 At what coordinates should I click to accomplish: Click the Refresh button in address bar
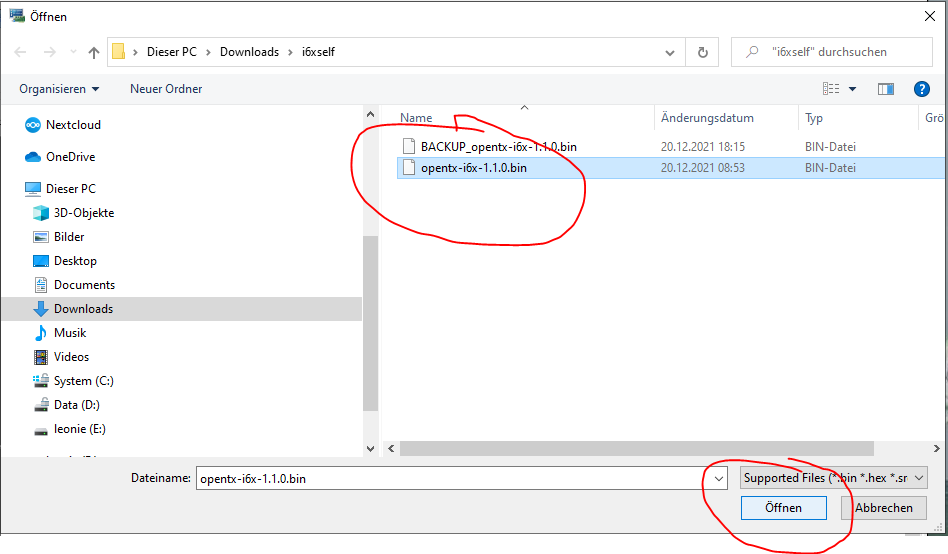tap(703, 52)
